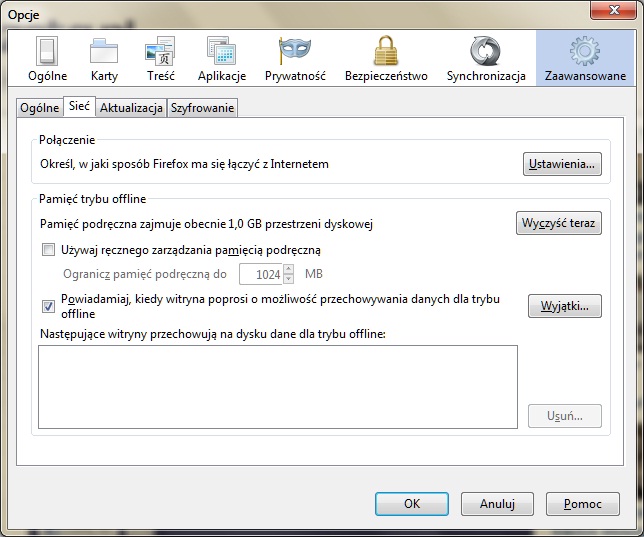Click the cache limit 1024 field
Viewport: 644px width, 537px height.
click(x=261, y=274)
